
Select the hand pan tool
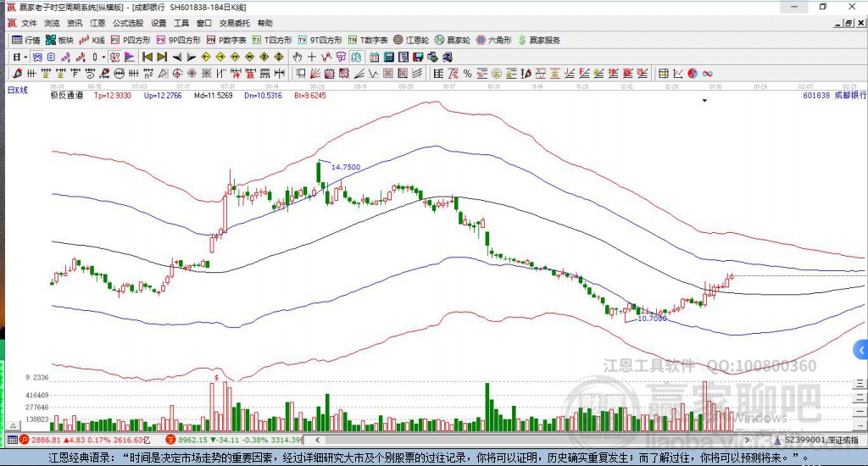tap(298, 57)
